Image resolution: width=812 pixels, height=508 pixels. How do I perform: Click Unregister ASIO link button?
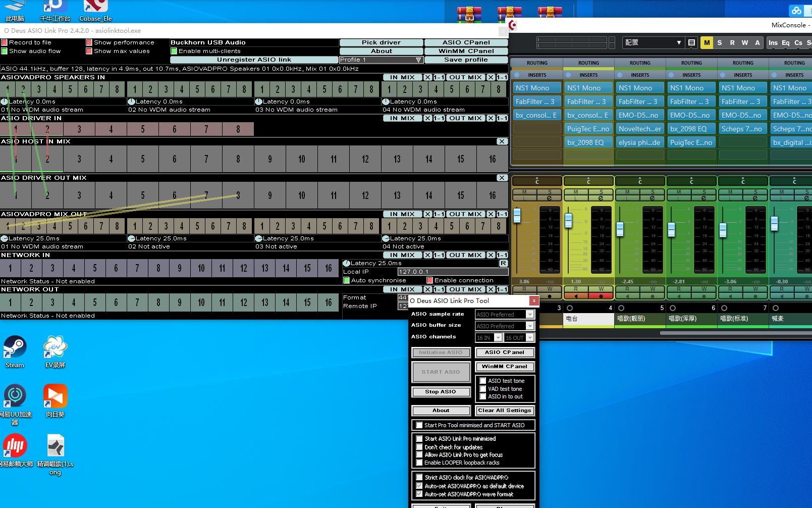click(254, 60)
